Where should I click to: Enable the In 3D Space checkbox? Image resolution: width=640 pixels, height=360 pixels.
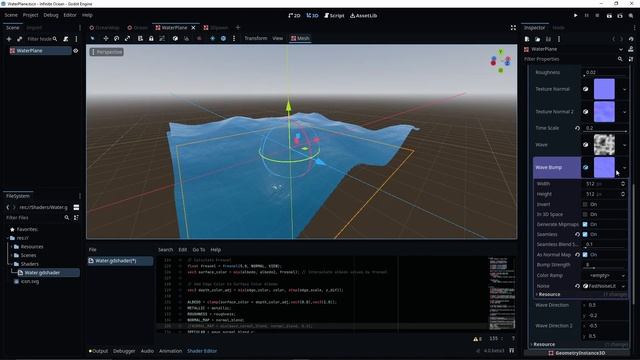[x=585, y=214]
